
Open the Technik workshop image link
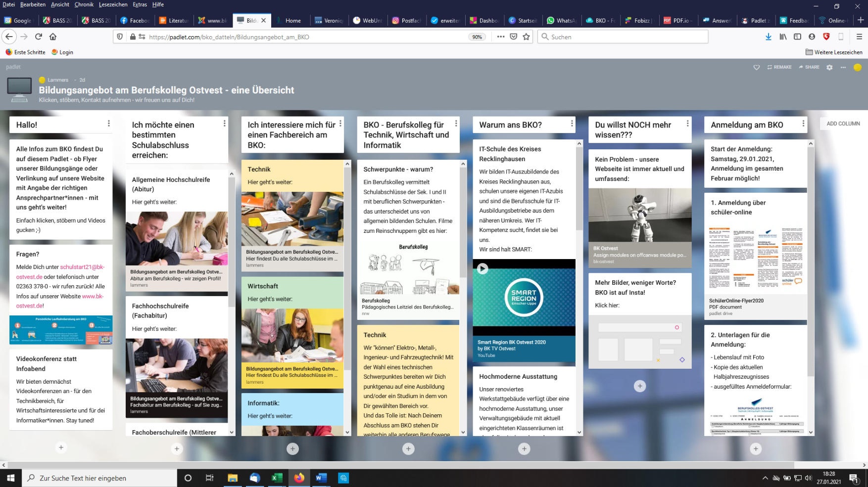[x=292, y=219]
